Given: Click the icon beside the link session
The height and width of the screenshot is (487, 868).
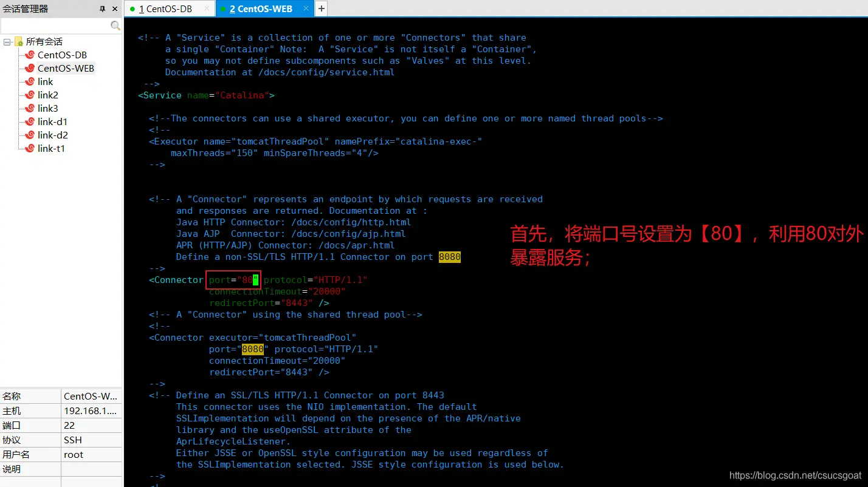Looking at the screenshot, I should [30, 81].
